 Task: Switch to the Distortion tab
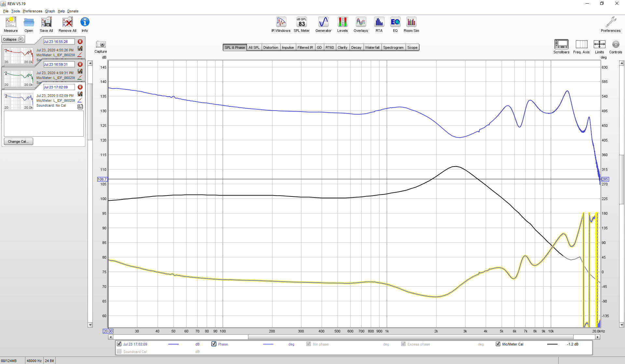(271, 47)
